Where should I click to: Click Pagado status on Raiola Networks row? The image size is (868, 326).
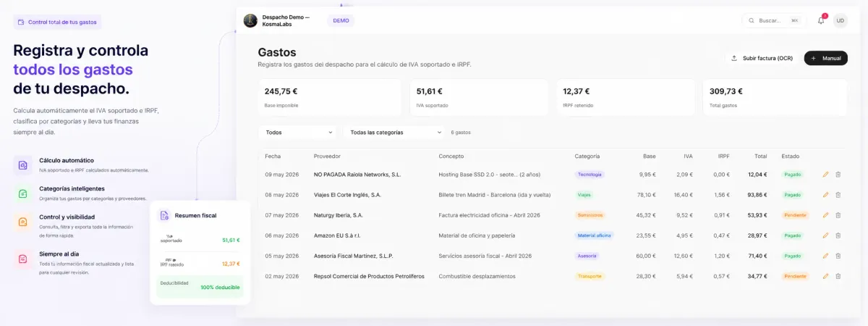coord(793,175)
